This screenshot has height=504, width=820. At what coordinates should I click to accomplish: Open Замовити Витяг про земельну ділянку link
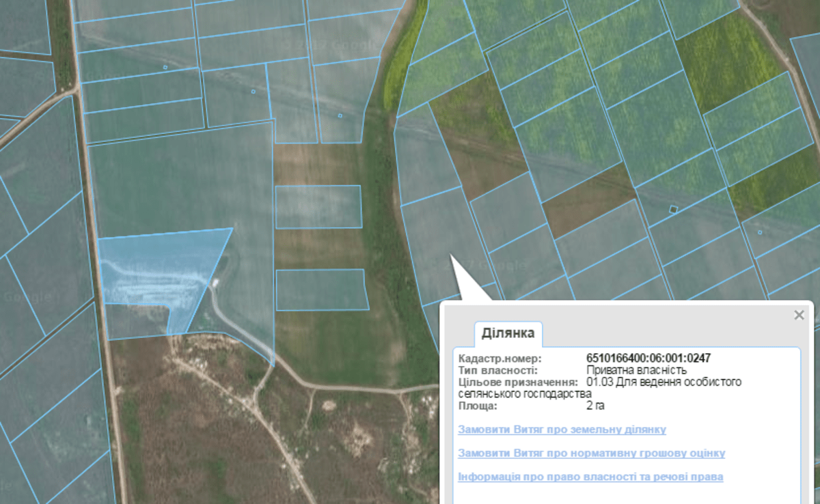[562, 430]
